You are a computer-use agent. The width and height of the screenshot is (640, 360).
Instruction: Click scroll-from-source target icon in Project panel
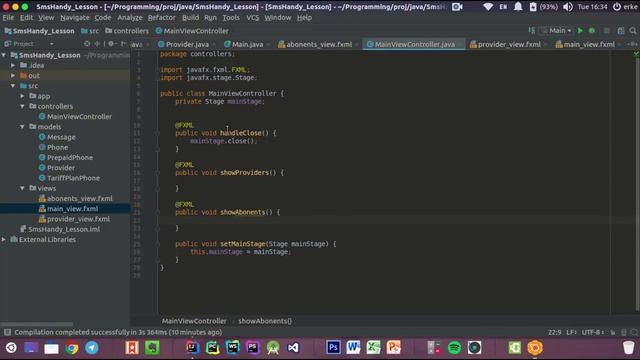click(x=87, y=44)
